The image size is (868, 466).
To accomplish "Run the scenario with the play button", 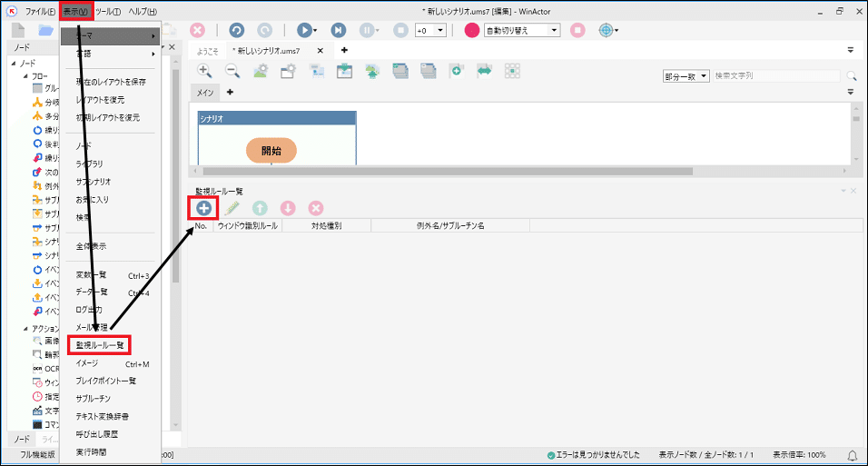I will [304, 31].
